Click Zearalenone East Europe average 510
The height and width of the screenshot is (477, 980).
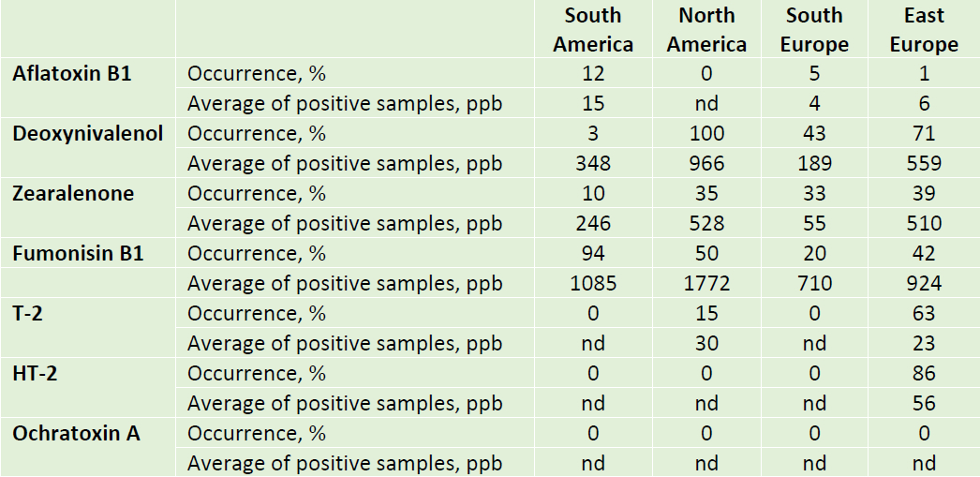pos(924,223)
